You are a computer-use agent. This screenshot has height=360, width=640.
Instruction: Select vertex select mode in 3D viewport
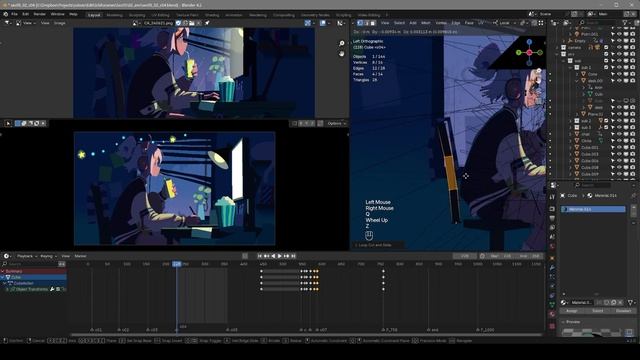pos(360,23)
